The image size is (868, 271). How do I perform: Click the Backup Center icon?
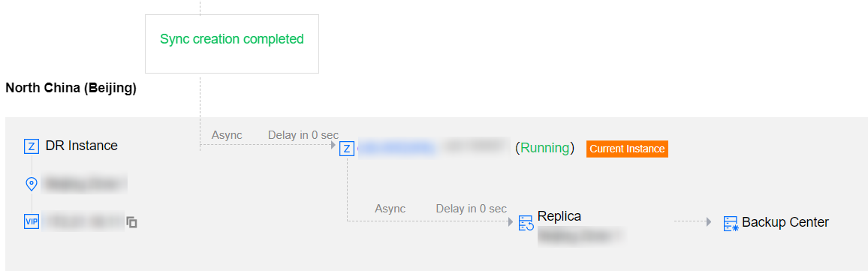[x=731, y=224]
